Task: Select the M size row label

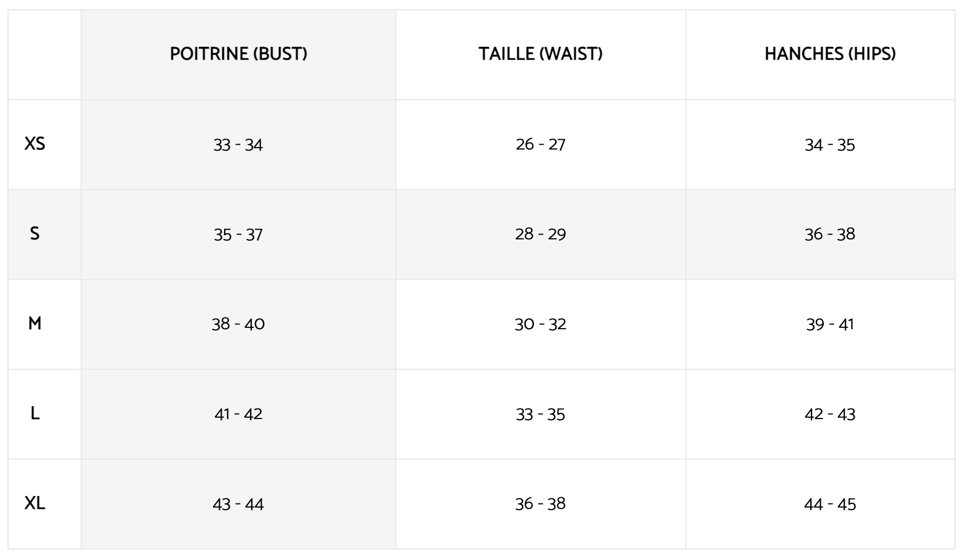Action: (x=35, y=324)
